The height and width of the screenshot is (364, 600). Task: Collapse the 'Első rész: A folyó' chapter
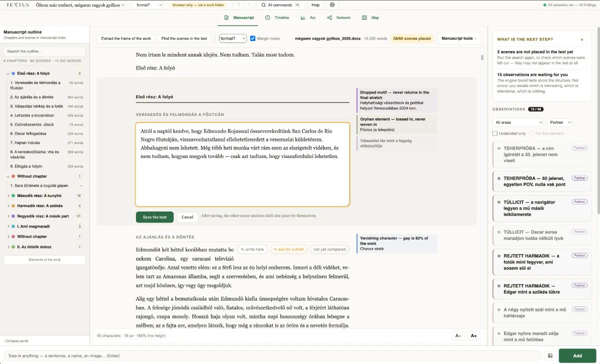pos(8,73)
